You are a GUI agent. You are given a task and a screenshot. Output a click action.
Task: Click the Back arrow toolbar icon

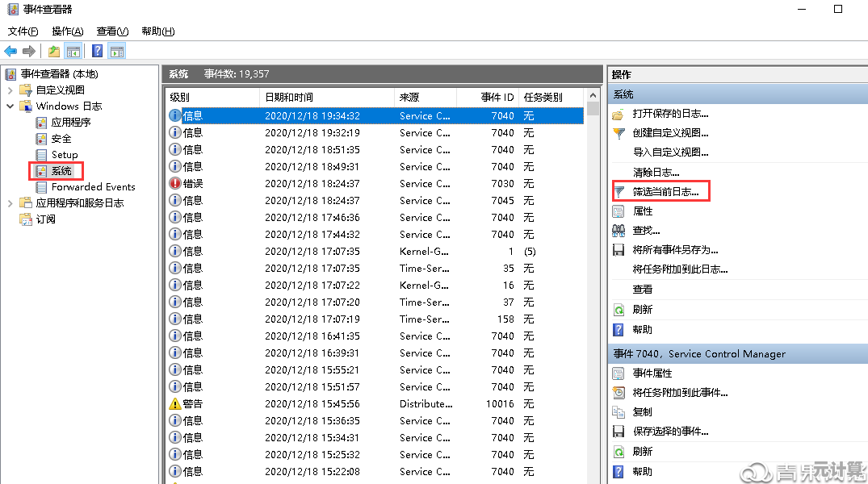pos(10,52)
